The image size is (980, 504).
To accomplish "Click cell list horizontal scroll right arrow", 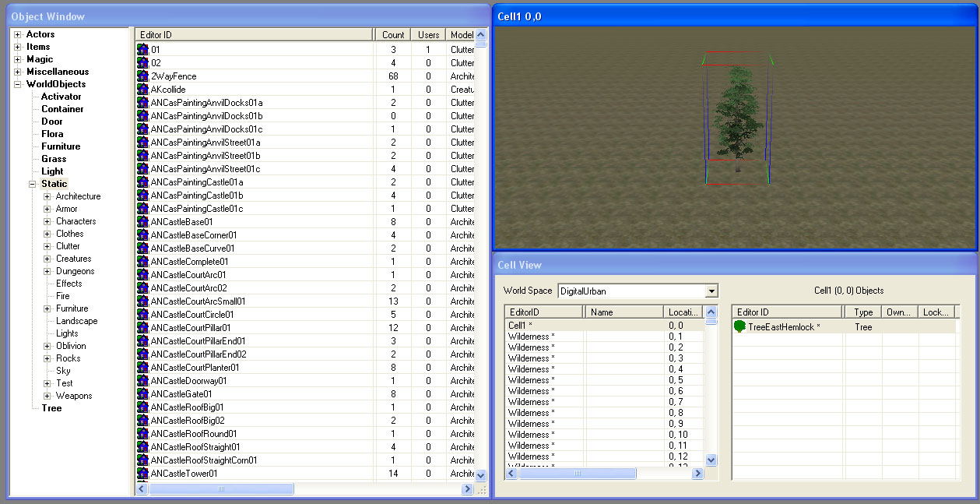I will pyautogui.click(x=698, y=473).
